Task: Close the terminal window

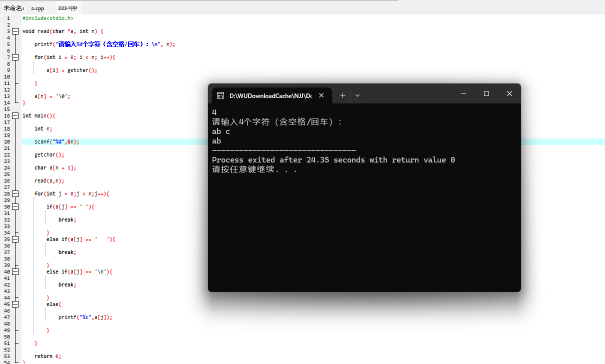Action: (509, 93)
